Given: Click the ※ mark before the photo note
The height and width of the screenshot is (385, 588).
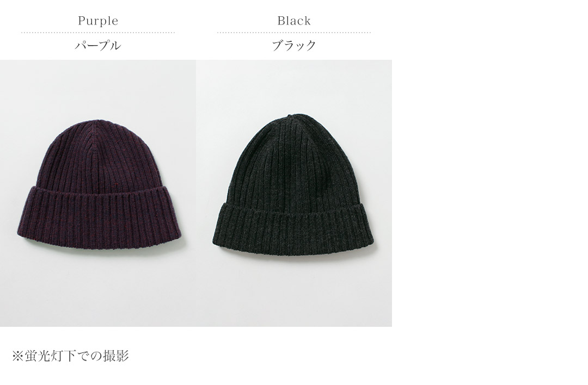Looking at the screenshot, I should click(18, 356).
